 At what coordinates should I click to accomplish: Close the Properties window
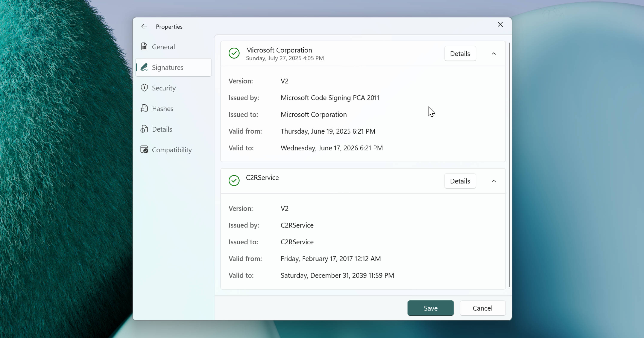click(x=500, y=24)
